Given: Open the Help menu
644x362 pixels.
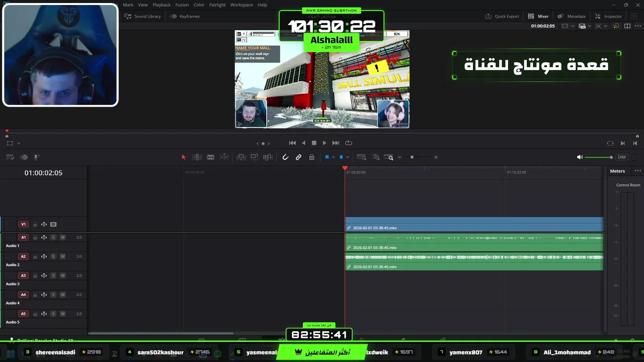Looking at the screenshot, I should [x=263, y=5].
